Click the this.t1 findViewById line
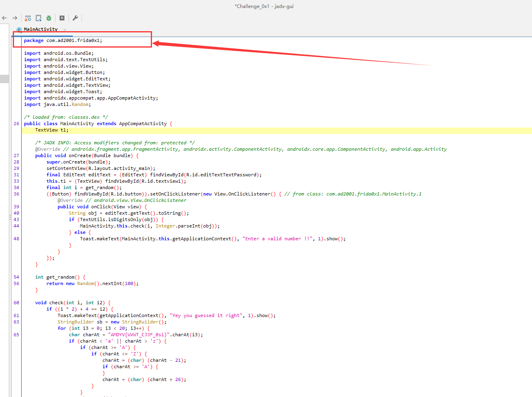Screen dimensions: 532x397 click(116, 181)
